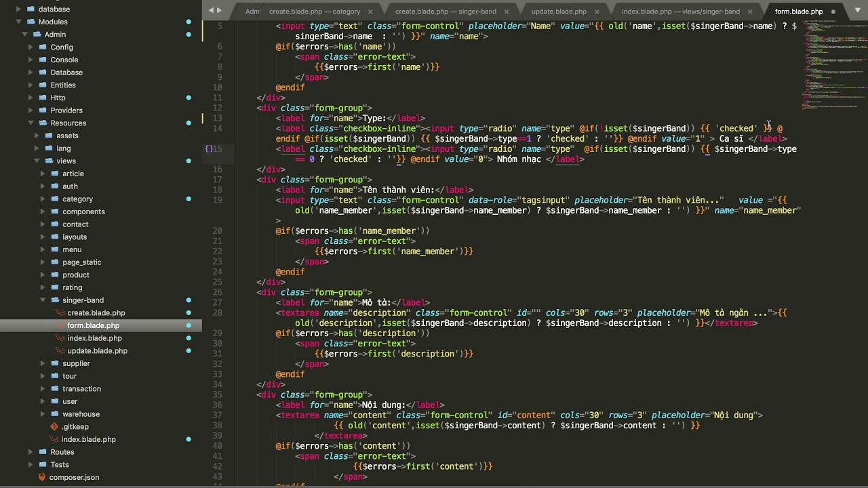Click the right tab-scroll arrow
Image resolution: width=868 pixels, height=488 pixels.
pyautogui.click(x=220, y=10)
